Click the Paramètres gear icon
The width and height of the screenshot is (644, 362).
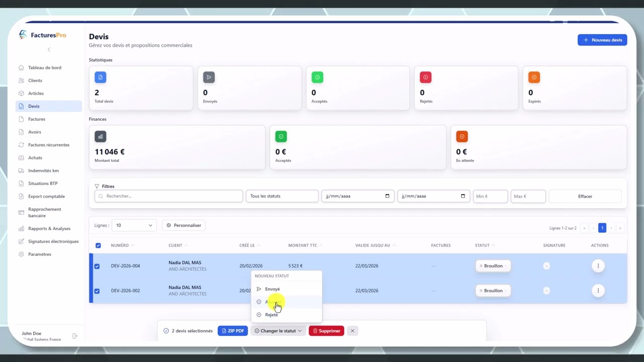coord(21,254)
